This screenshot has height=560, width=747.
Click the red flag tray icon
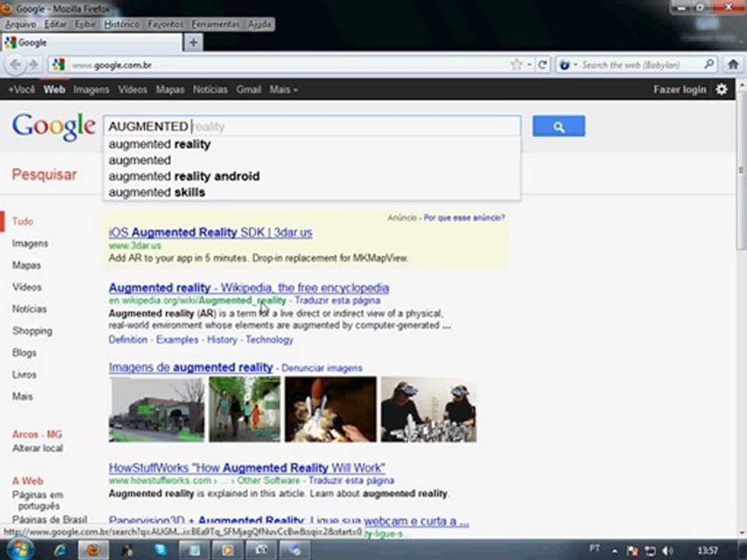pyautogui.click(x=633, y=551)
